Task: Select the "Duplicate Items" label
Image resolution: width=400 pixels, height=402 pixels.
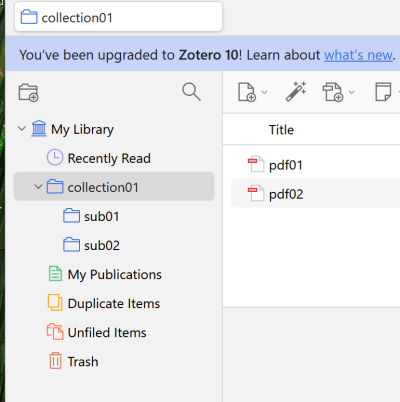Action: 114,304
